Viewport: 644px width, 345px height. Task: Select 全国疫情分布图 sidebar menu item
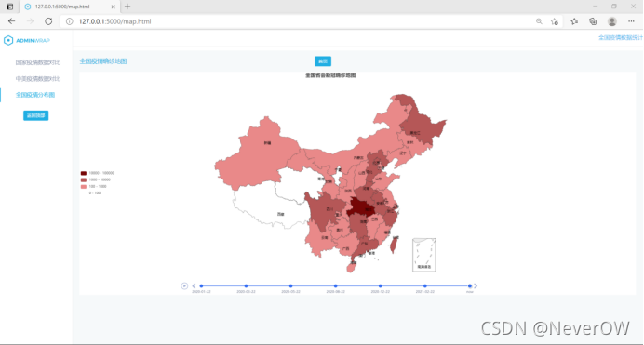tap(35, 95)
